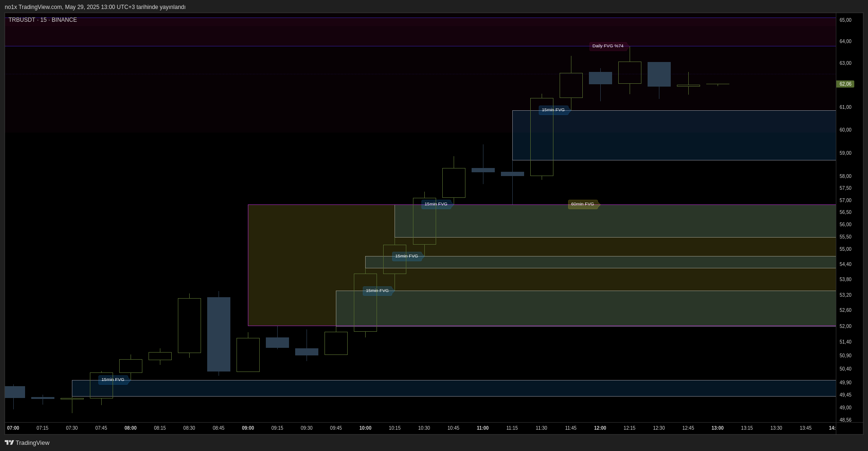Select price axis value 48,56

point(845,420)
